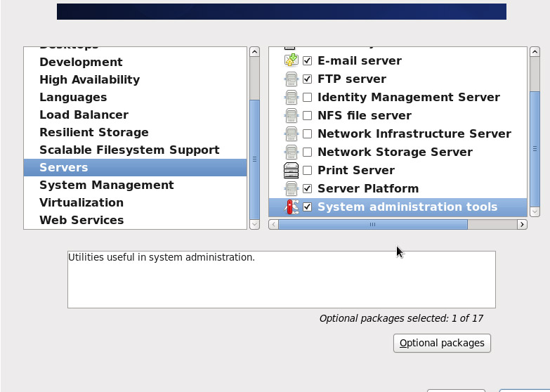The height and width of the screenshot is (392, 550).
Task: Click 'Optional packages selected: 1 of 17' text
Action: click(x=401, y=318)
